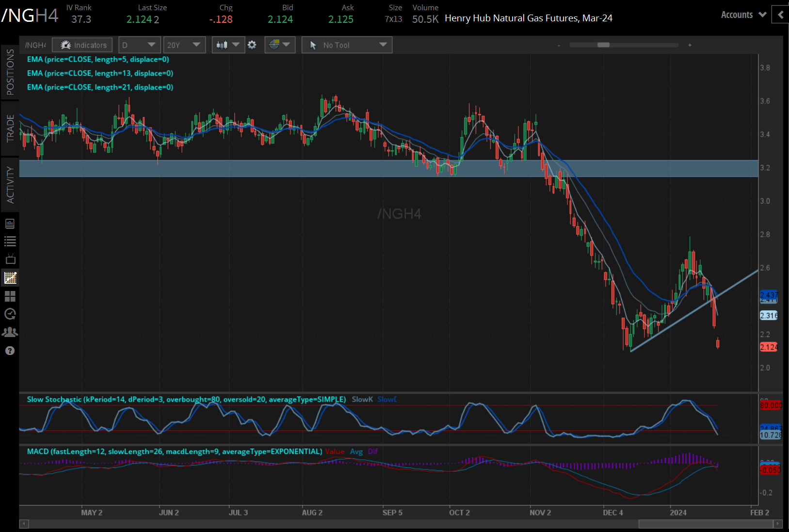The width and height of the screenshot is (789, 532).
Task: Expand the D timeframe dropdown
Action: coord(139,45)
